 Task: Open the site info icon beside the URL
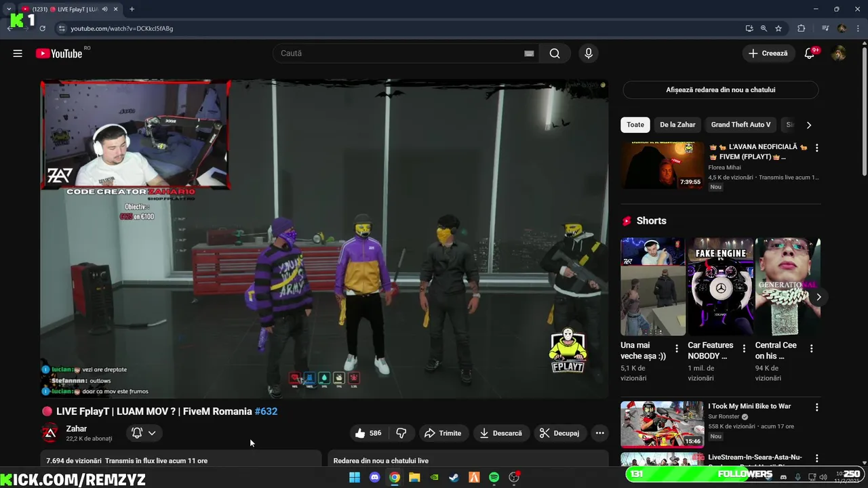[x=62, y=28]
